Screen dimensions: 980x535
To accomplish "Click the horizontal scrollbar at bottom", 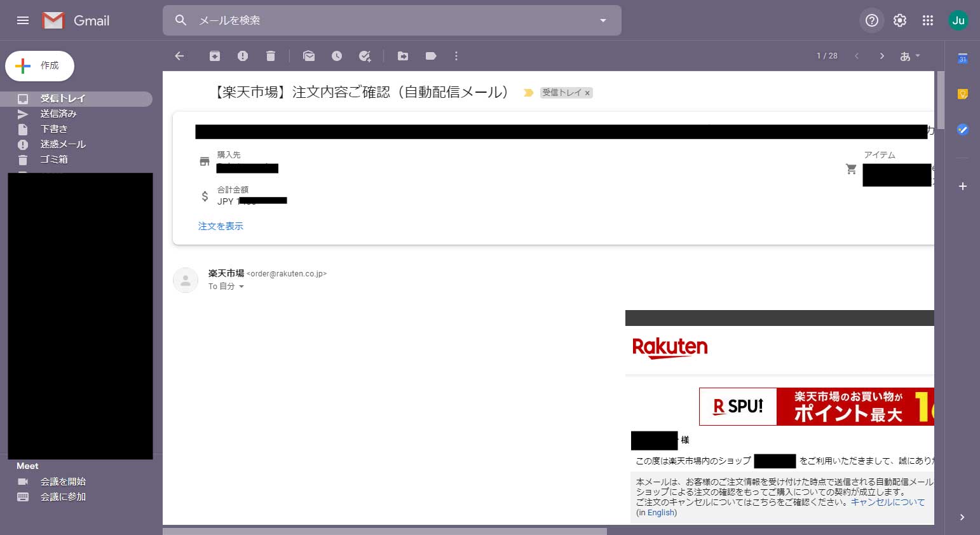I will (x=385, y=531).
